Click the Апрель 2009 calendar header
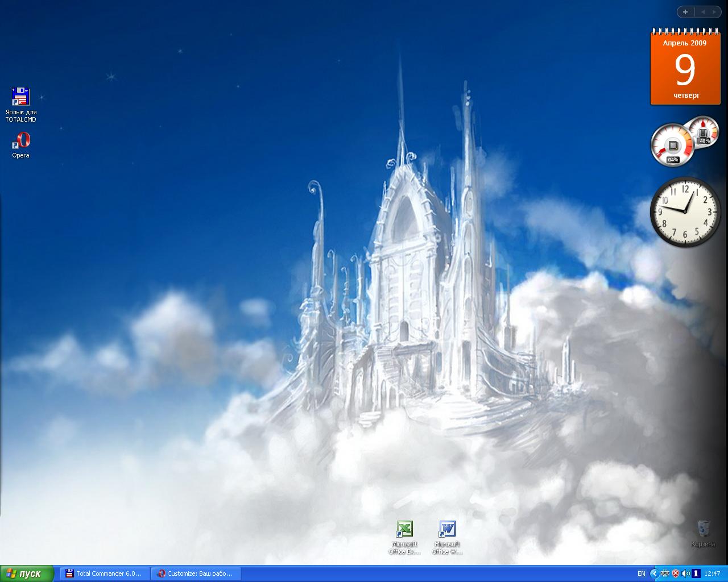Viewport: 728px width, 582px height. pyautogui.click(x=685, y=43)
